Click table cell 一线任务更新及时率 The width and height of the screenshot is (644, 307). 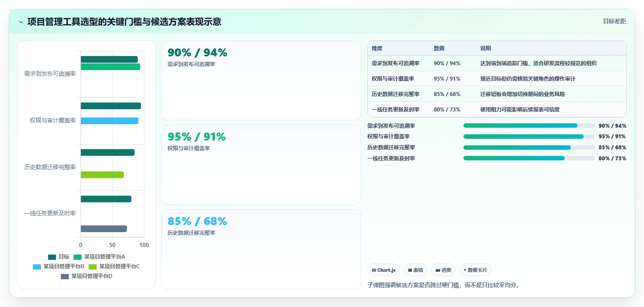tap(396, 110)
